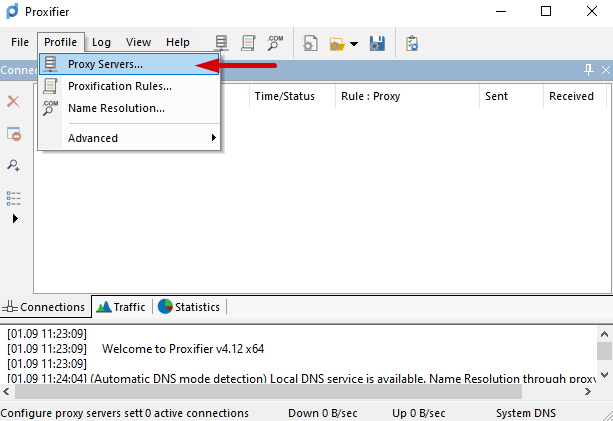Click Up 0 B/sec status entry
This screenshot has height=421, width=613.
click(x=419, y=413)
